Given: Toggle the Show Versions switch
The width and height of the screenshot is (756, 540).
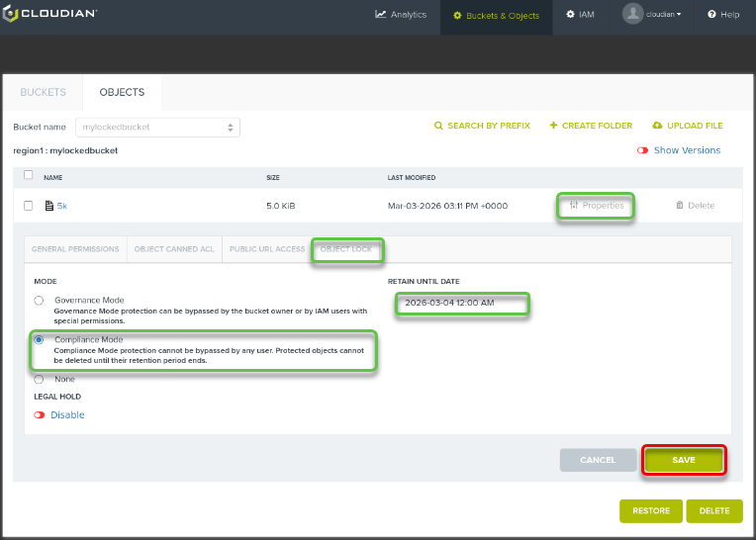Looking at the screenshot, I should click(642, 150).
